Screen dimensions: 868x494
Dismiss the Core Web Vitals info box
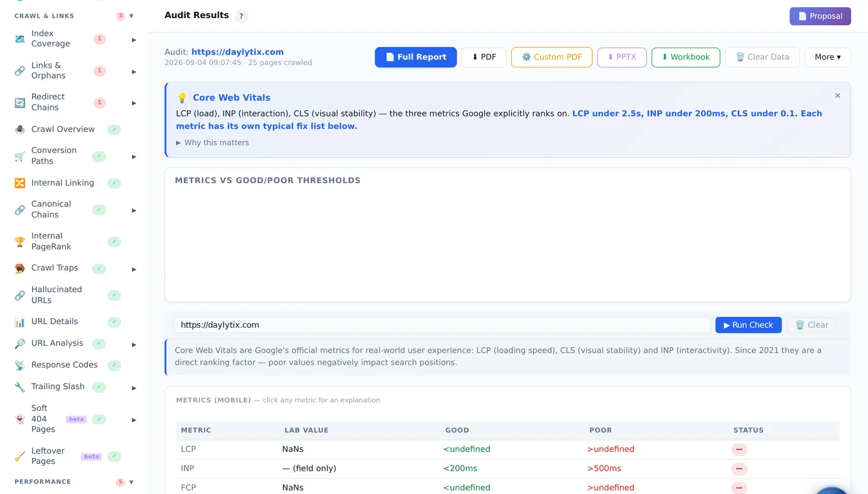[838, 96]
